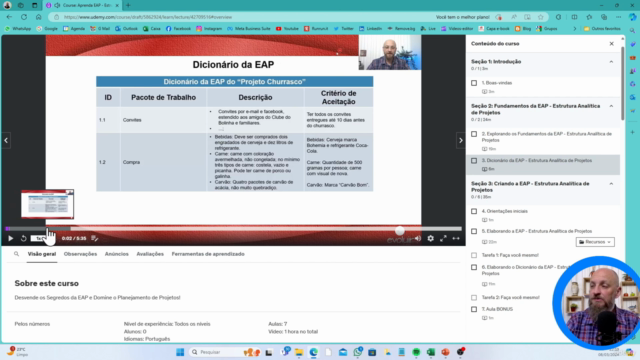640x360 pixels.
Task: Open Excel from taskbar
Action: point(431,352)
